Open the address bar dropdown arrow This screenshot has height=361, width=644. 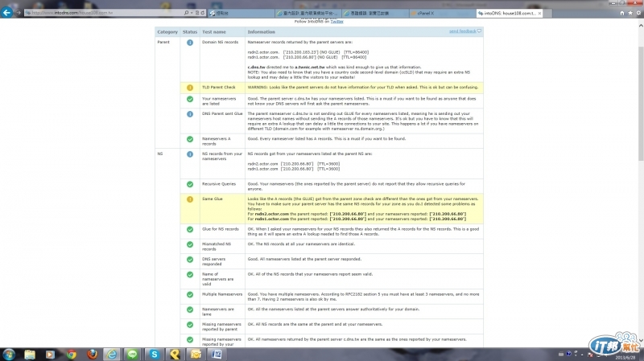tap(192, 13)
